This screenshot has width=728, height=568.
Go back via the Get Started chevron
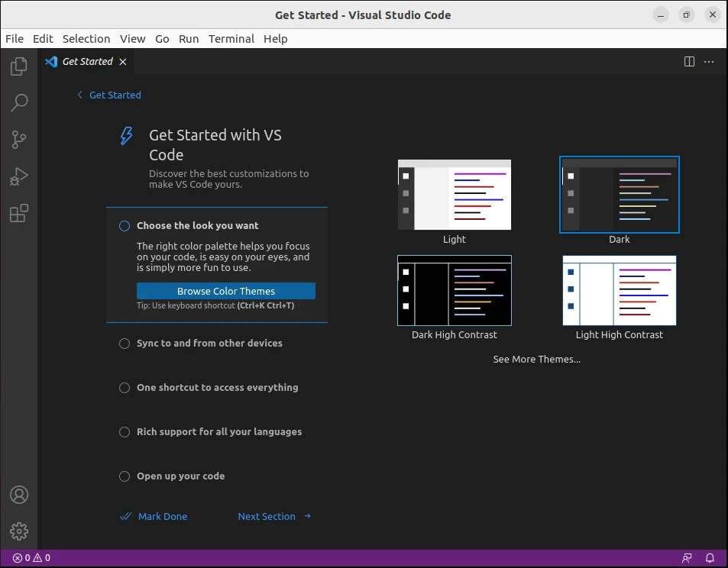tap(80, 95)
